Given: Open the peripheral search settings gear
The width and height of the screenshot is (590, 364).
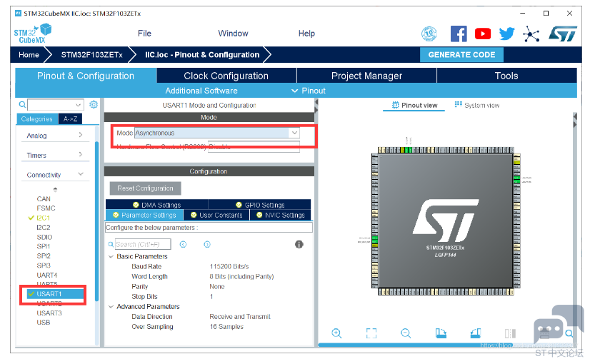Looking at the screenshot, I should coord(94,104).
